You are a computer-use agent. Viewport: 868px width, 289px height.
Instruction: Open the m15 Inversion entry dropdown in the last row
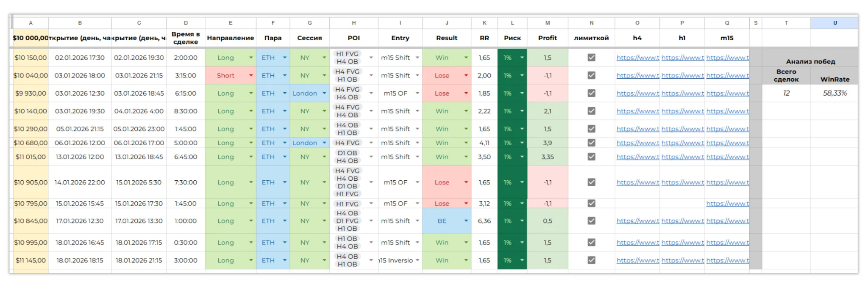click(x=417, y=260)
